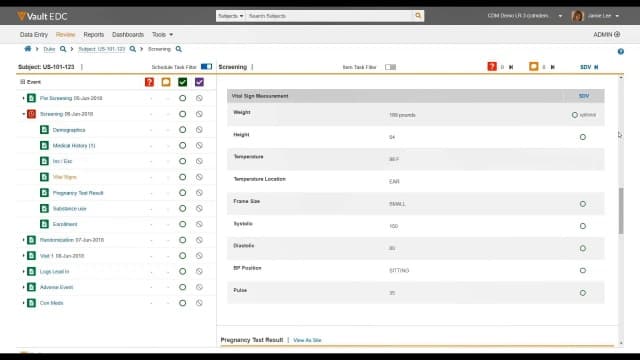This screenshot has width=640, height=360.
Task: Click the next arrow beside SDV label
Action: tap(596, 67)
